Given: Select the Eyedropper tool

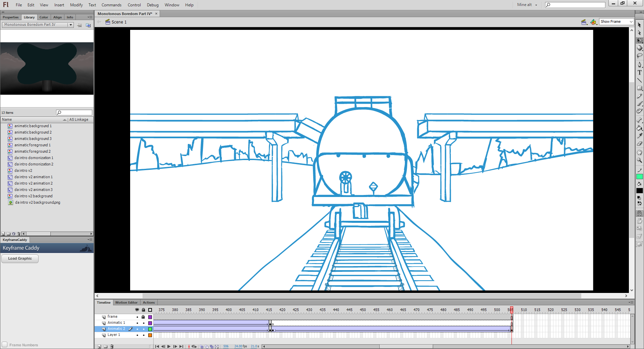Looking at the screenshot, I should click(x=639, y=136).
